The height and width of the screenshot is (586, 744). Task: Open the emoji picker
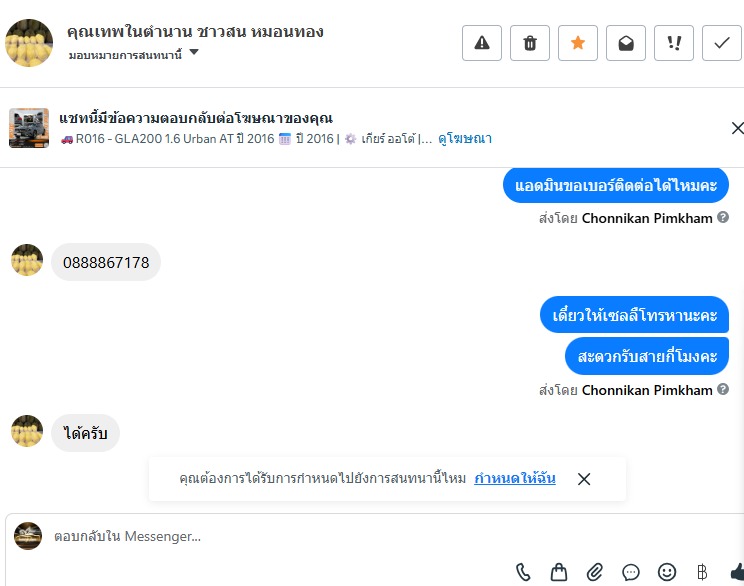(667, 572)
